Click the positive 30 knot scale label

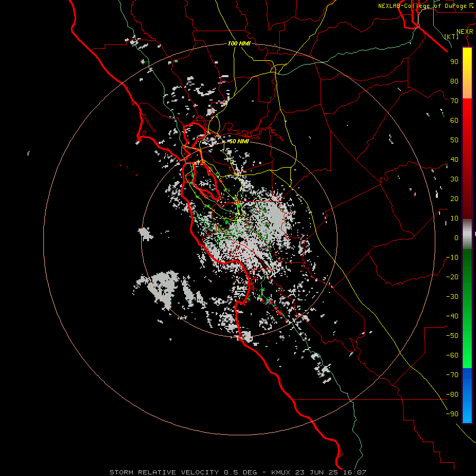point(454,179)
